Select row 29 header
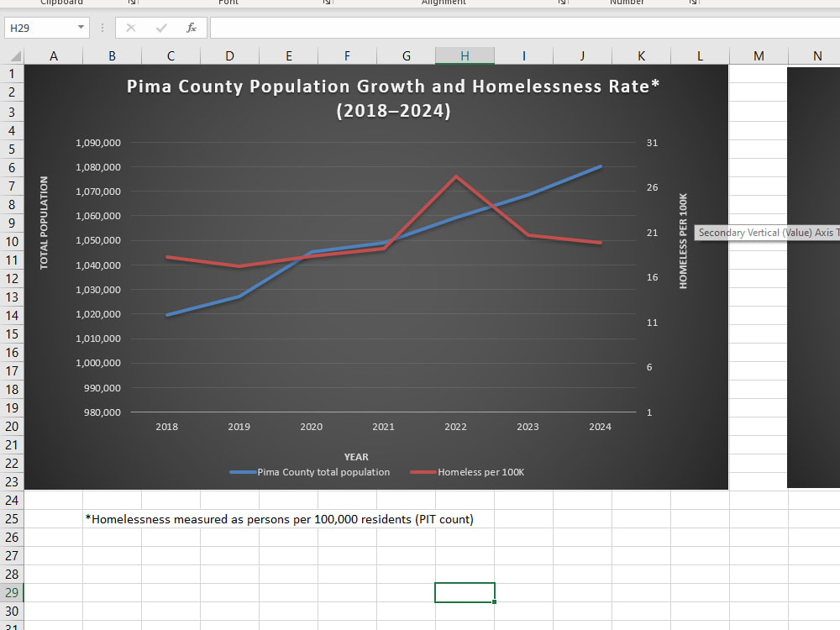The width and height of the screenshot is (840, 630). [x=12, y=592]
